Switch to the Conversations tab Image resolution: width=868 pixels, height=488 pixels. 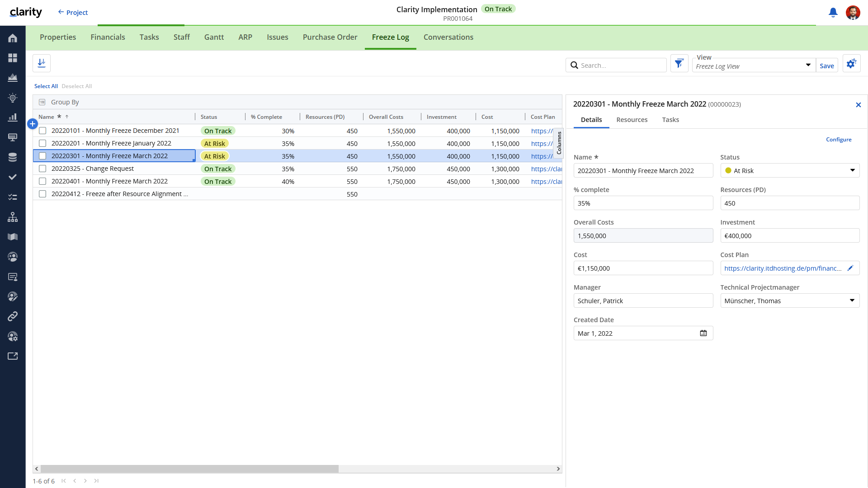point(448,37)
